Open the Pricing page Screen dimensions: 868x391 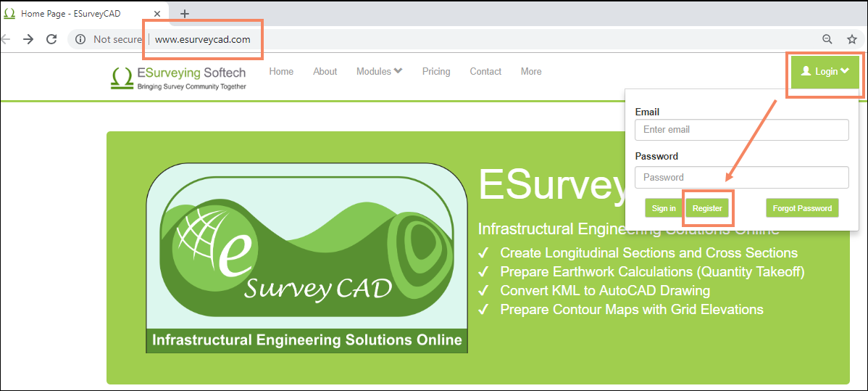click(x=436, y=72)
